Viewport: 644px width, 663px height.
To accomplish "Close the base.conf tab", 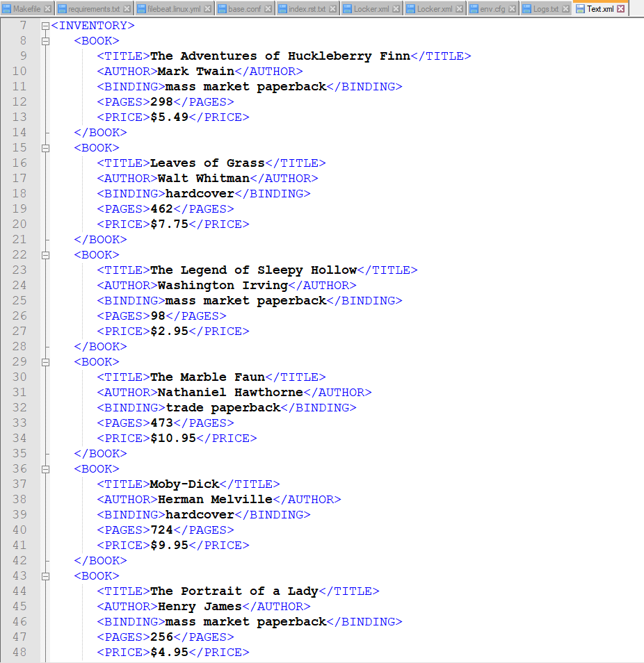I will pyautogui.click(x=268, y=9).
